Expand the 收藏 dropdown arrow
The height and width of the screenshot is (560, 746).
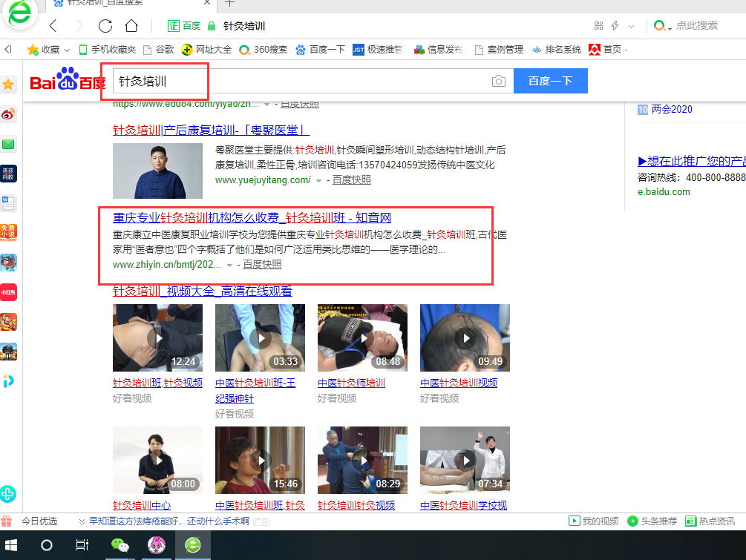pyautogui.click(x=67, y=50)
